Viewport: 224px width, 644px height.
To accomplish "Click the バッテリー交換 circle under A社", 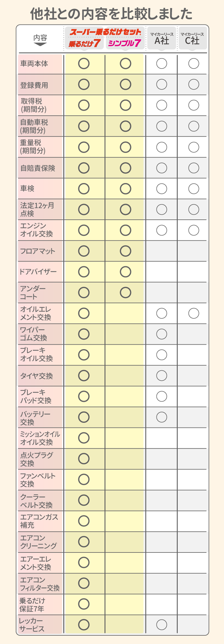I will tap(162, 417).
